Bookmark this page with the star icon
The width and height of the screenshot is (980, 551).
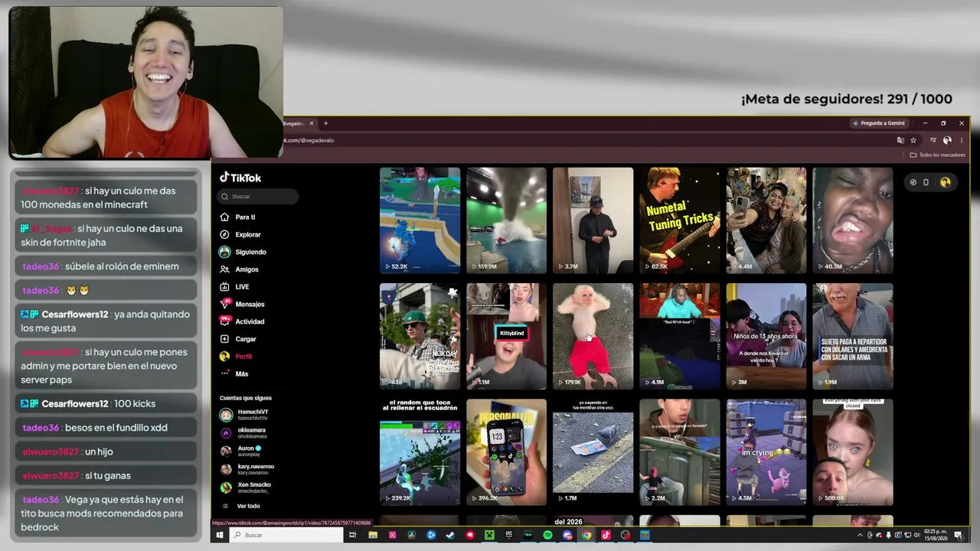click(x=913, y=140)
